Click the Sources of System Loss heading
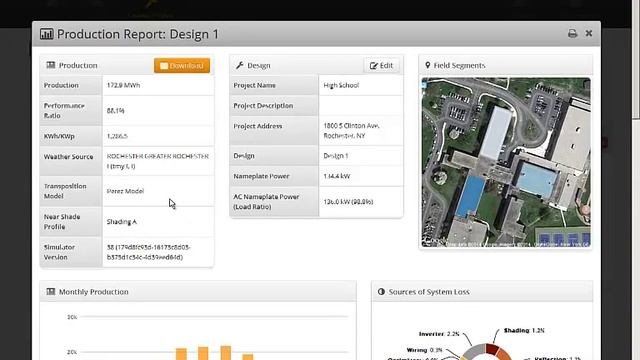 coord(429,292)
